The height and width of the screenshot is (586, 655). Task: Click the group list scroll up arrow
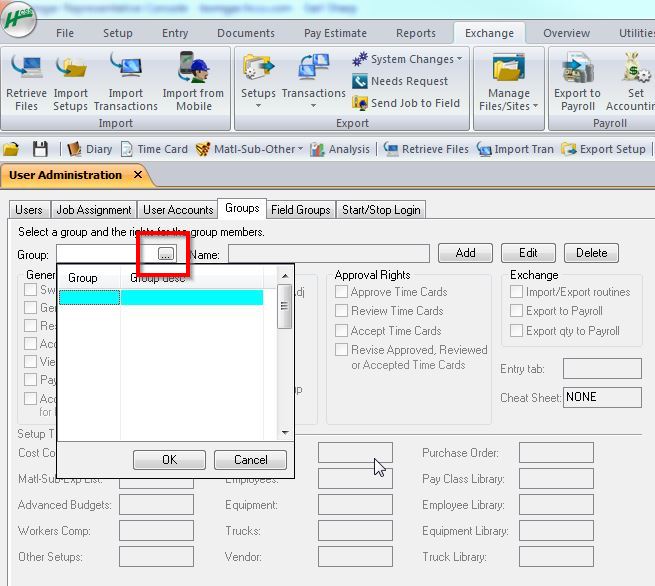click(285, 276)
